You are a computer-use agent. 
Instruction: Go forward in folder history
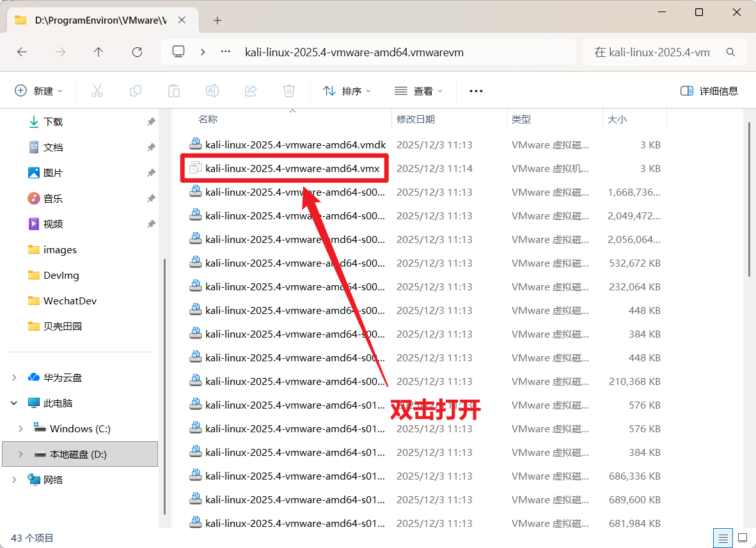(60, 52)
